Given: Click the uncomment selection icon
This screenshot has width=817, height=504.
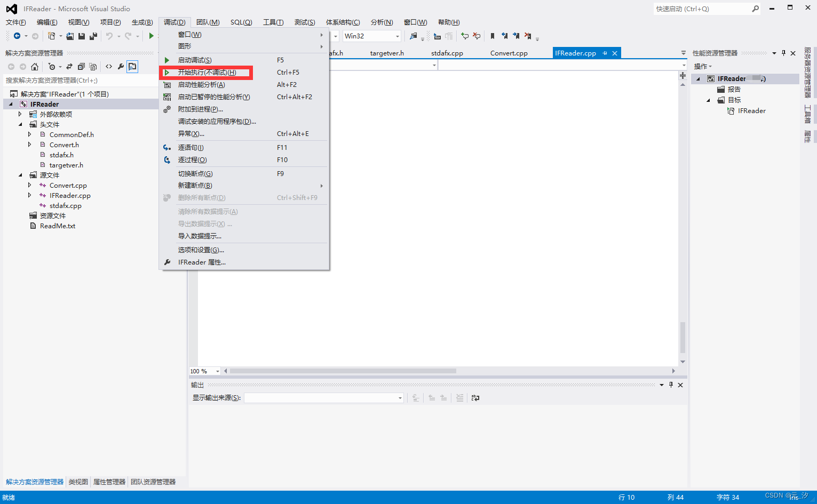Looking at the screenshot, I should point(477,36).
